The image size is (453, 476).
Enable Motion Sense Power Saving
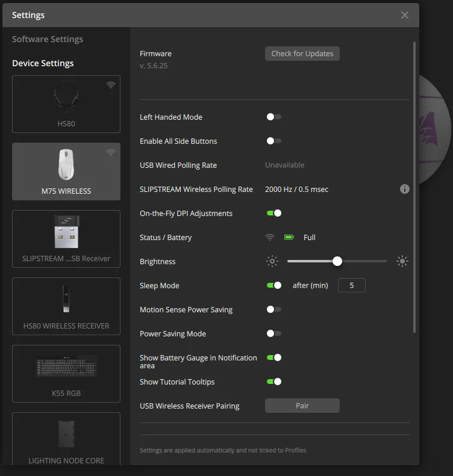[x=273, y=309]
